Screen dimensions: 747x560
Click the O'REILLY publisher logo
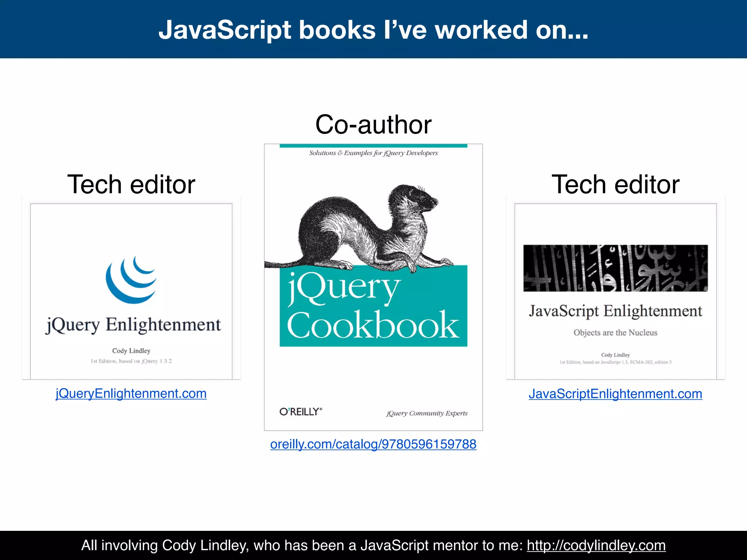pos(301,412)
